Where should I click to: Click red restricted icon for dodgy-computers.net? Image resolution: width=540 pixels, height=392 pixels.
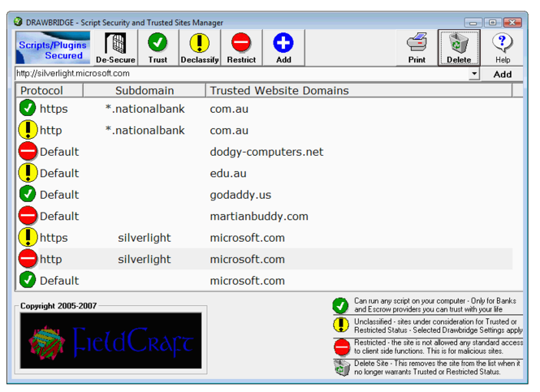(x=28, y=151)
